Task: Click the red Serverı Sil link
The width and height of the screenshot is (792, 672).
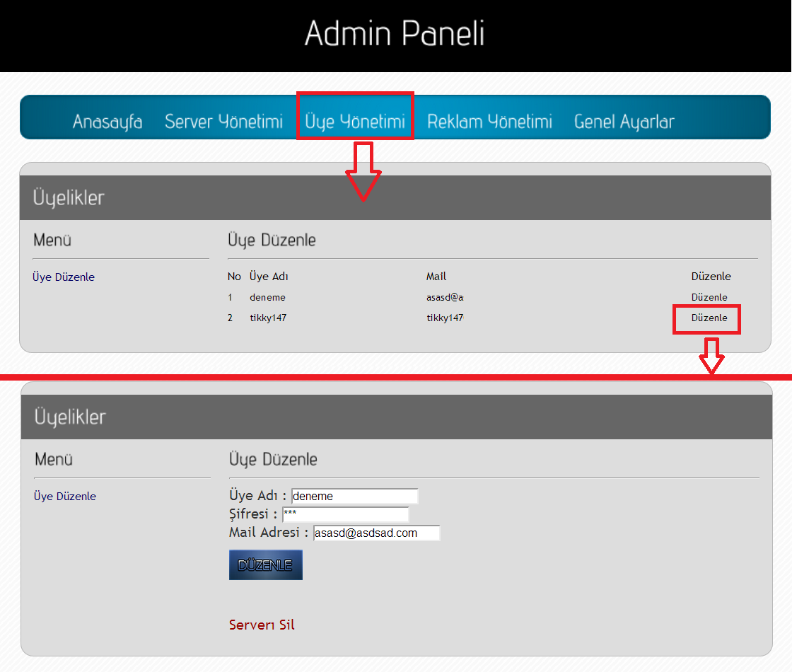Action: [x=262, y=625]
